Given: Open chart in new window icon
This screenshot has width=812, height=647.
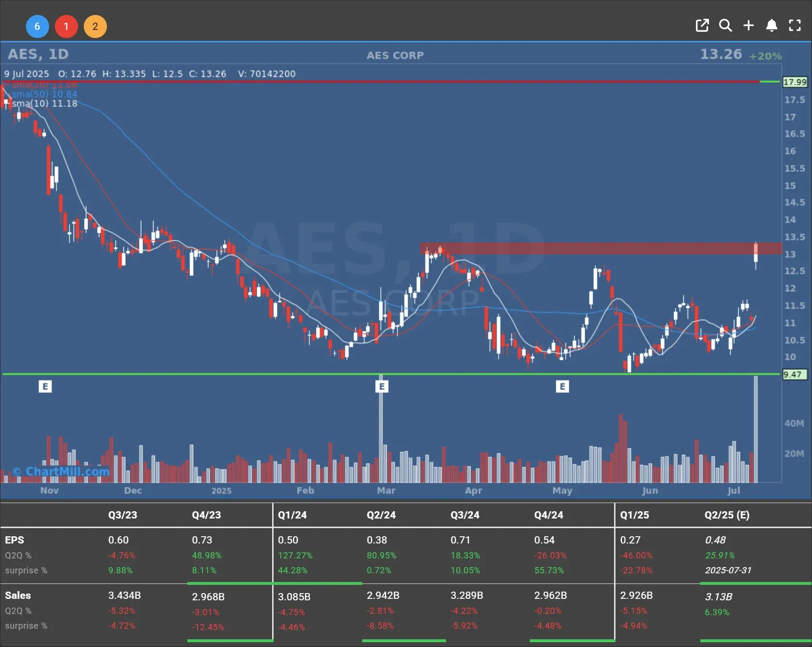Looking at the screenshot, I should 702,26.
